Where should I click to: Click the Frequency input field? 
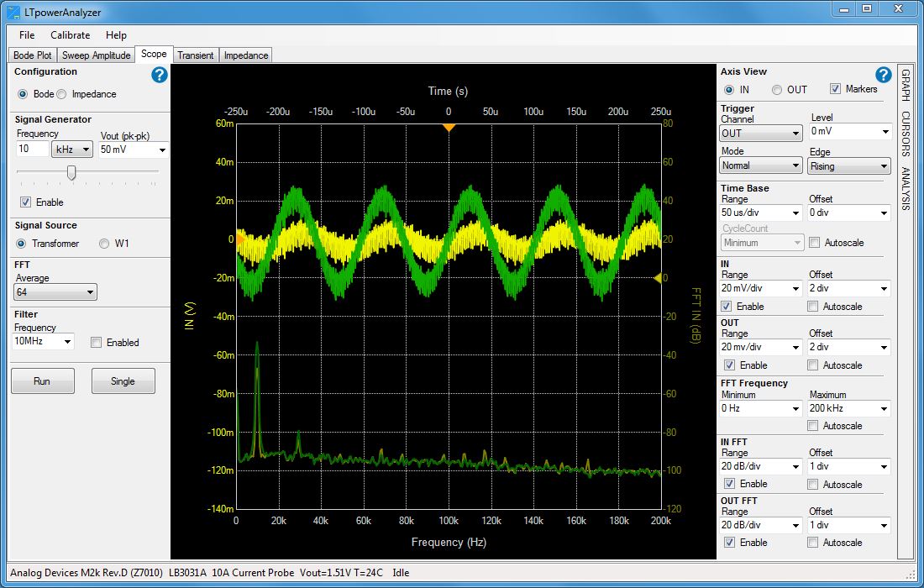click(32, 149)
